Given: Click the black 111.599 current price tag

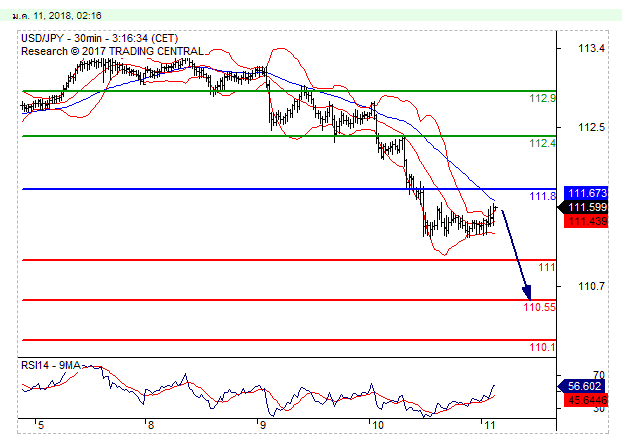Looking at the screenshot, I should (583, 207).
